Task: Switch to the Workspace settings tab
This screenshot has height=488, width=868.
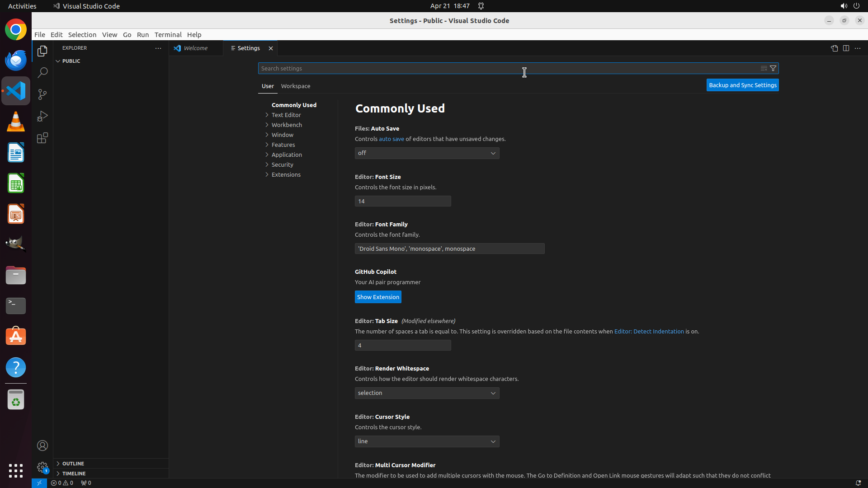Action: click(x=295, y=86)
